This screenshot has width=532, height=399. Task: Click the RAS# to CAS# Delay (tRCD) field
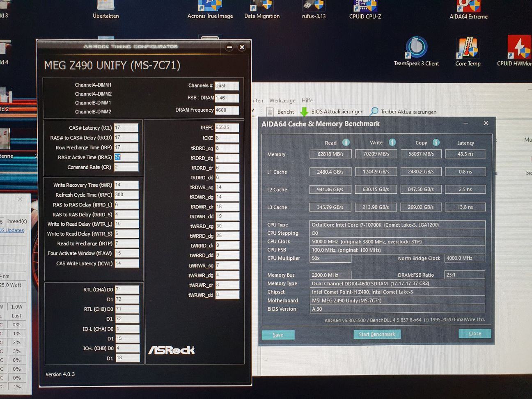(126, 138)
